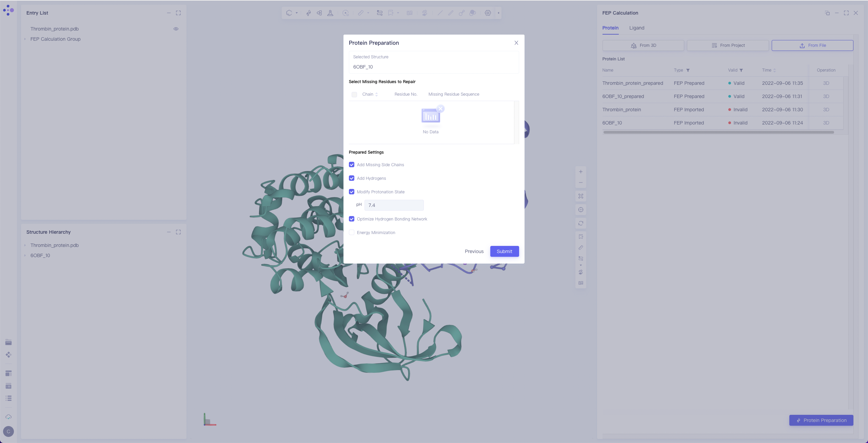Image resolution: width=868 pixels, height=443 pixels.
Task: Click the list icon in left sidebar
Action: [8, 398]
